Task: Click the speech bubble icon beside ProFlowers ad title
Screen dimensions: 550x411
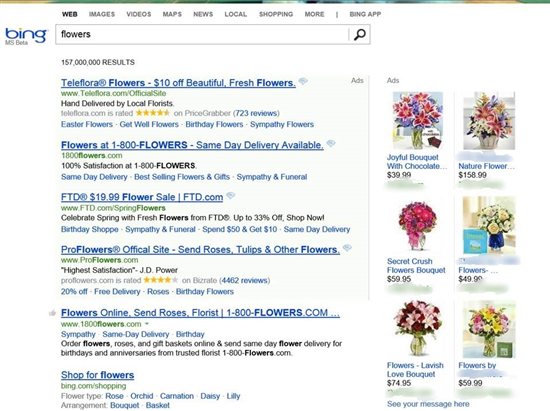Action: click(347, 248)
